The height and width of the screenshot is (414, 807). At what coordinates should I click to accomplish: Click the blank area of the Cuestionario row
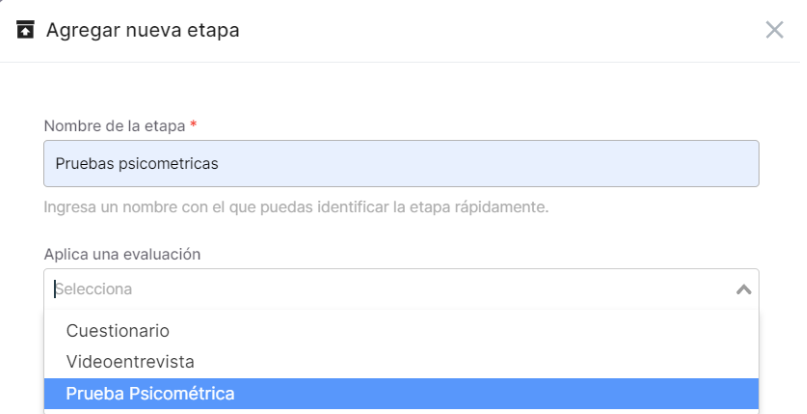pos(463,331)
